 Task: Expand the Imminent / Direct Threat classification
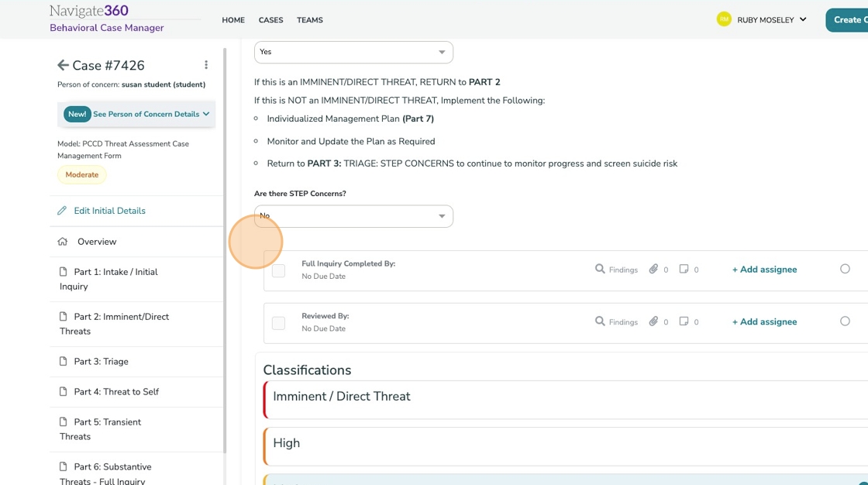[x=566, y=399]
